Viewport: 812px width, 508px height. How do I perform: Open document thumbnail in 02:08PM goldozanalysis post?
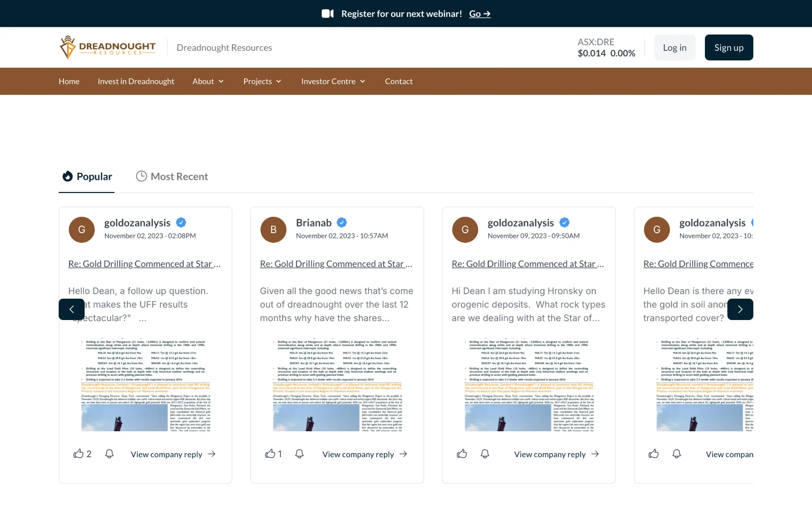click(146, 386)
